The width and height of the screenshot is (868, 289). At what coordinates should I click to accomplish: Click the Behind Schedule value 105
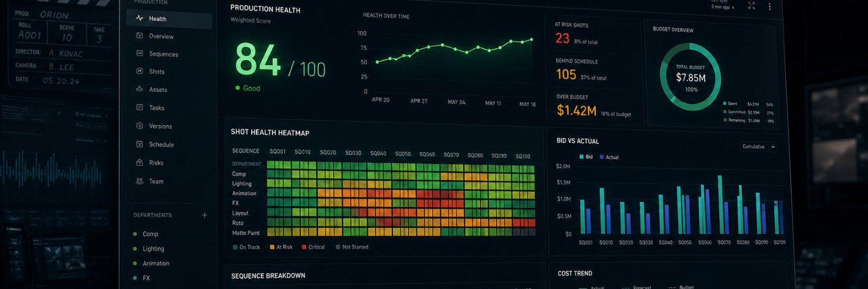(x=567, y=75)
